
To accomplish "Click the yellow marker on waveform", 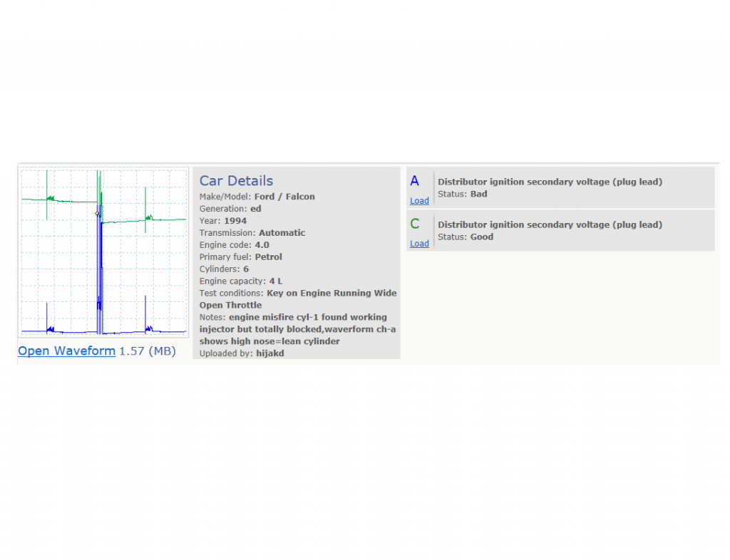I will pos(97,214).
